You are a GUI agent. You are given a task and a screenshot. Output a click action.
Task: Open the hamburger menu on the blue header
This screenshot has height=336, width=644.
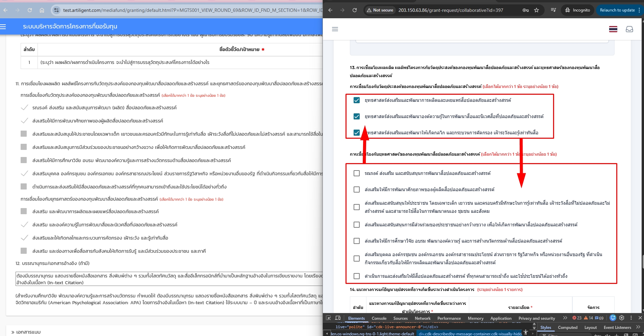pyautogui.click(x=3, y=26)
